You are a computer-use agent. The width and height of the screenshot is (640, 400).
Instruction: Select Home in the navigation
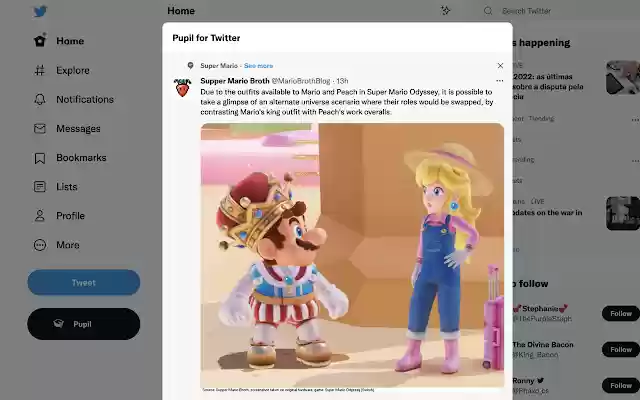[70, 41]
